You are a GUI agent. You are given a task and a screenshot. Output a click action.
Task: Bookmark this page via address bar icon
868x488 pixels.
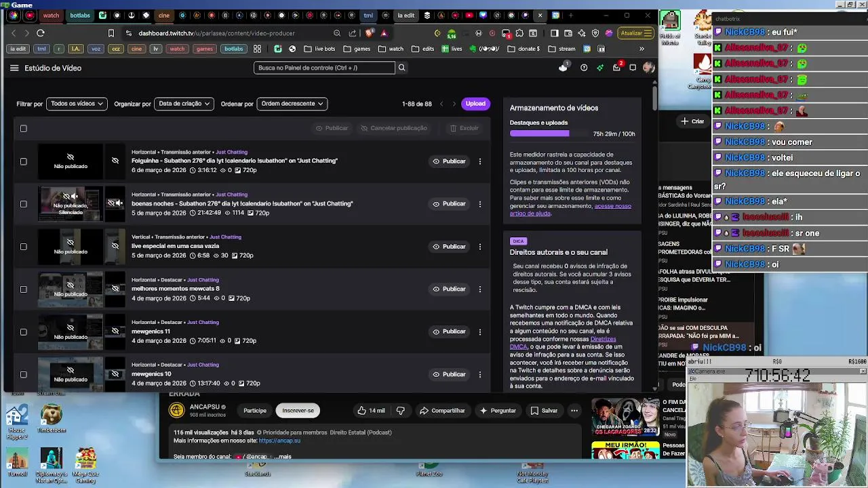coord(111,33)
